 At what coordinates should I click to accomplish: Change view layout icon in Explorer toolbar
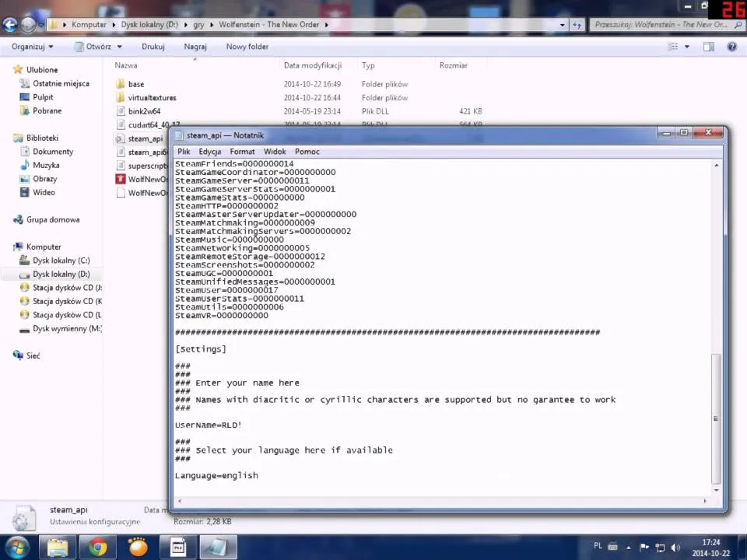(x=673, y=47)
